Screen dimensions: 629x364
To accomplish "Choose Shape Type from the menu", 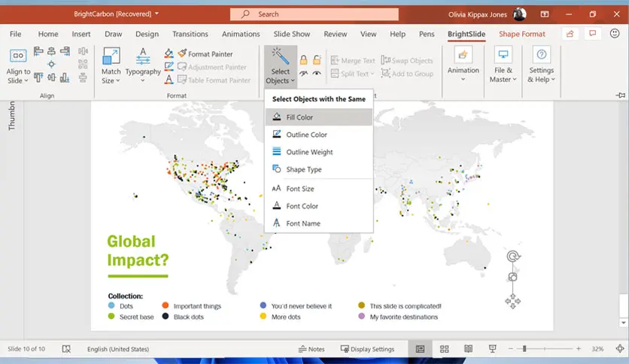I will [319, 169].
